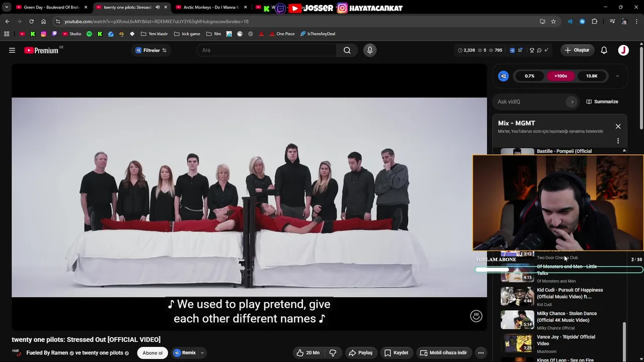This screenshot has width=644, height=362.
Task: Open the Mix playlist three-dot menu
Action: (x=618, y=141)
